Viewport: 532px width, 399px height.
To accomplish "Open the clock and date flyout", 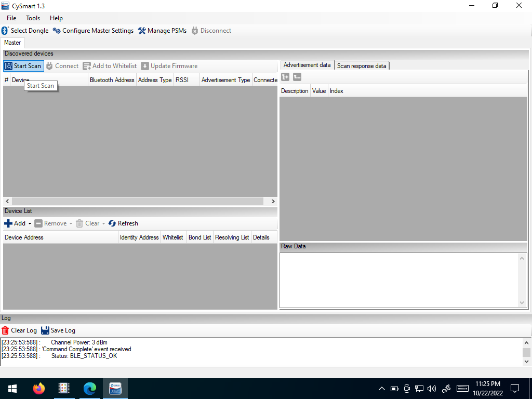I will pyautogui.click(x=487, y=389).
